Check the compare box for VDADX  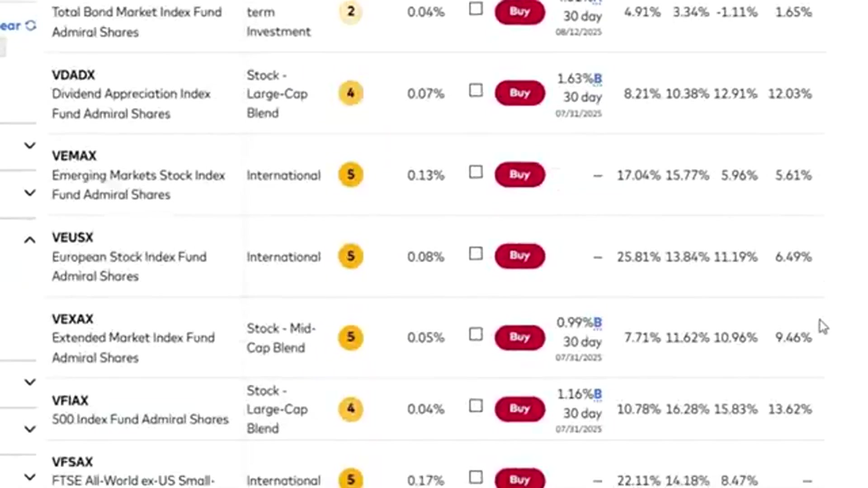click(476, 90)
